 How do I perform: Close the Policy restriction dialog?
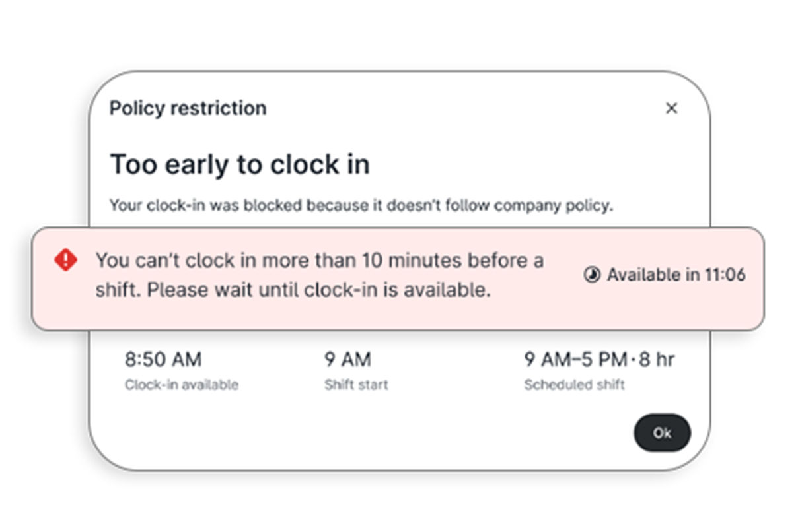coord(671,108)
